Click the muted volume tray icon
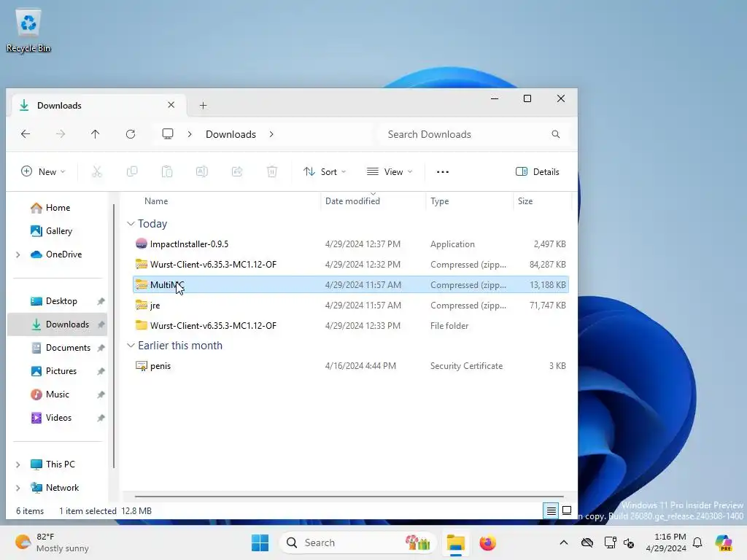This screenshot has width=747, height=560. click(x=629, y=542)
